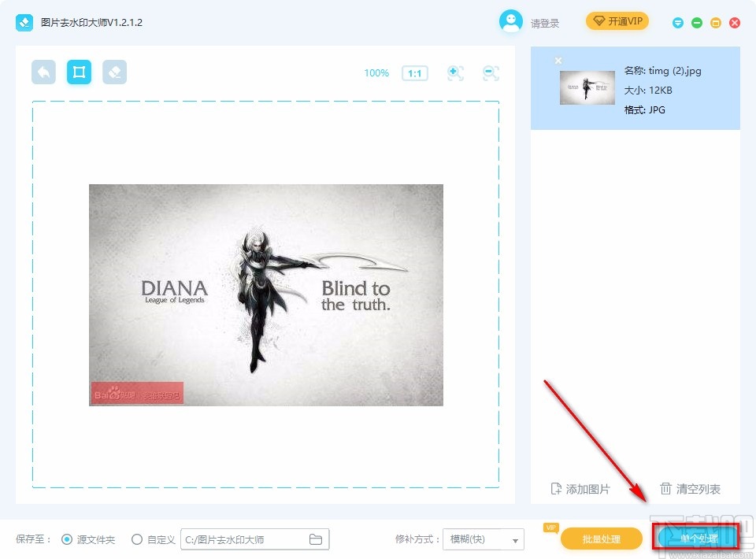Maximize the window with orange button
Viewport: 756px width, 559px height.
(x=716, y=23)
